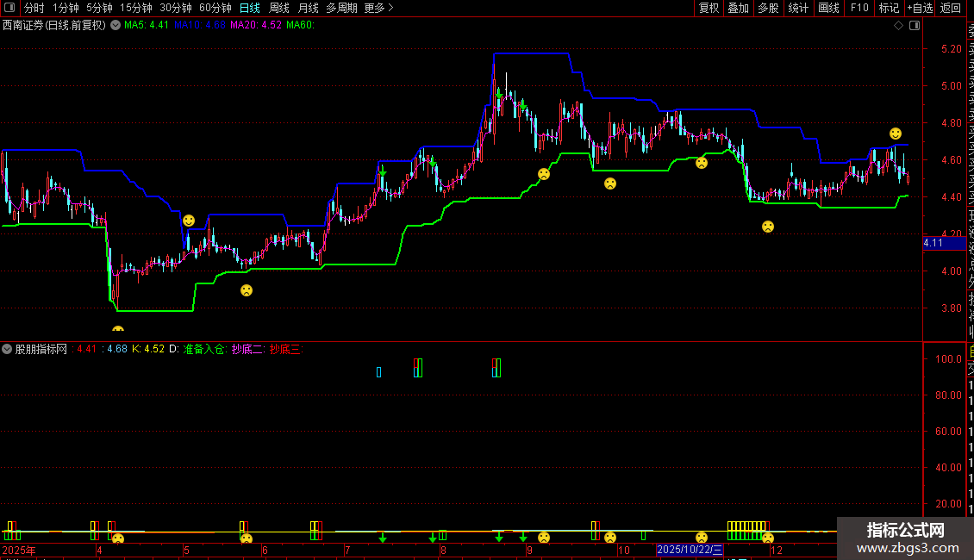The image size is (974, 560).
Task: Click the 准备入仓 indicator label
Action: pyautogui.click(x=204, y=349)
